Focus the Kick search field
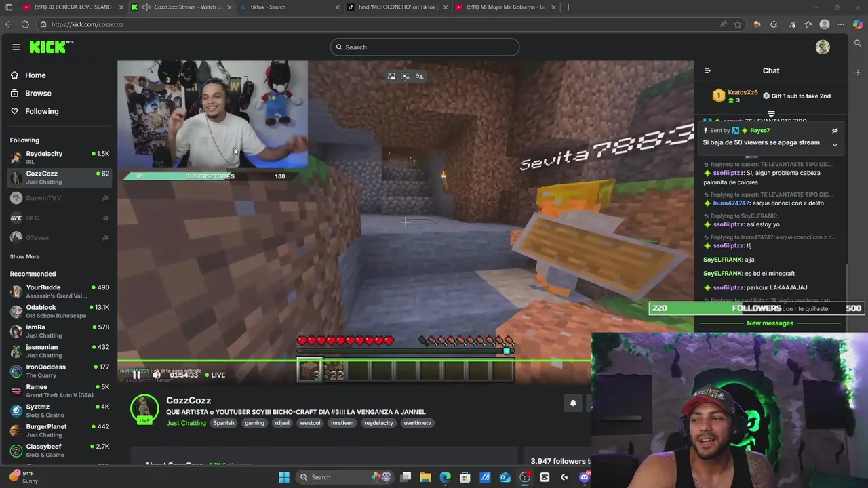This screenshot has height=488, width=868. 425,47
